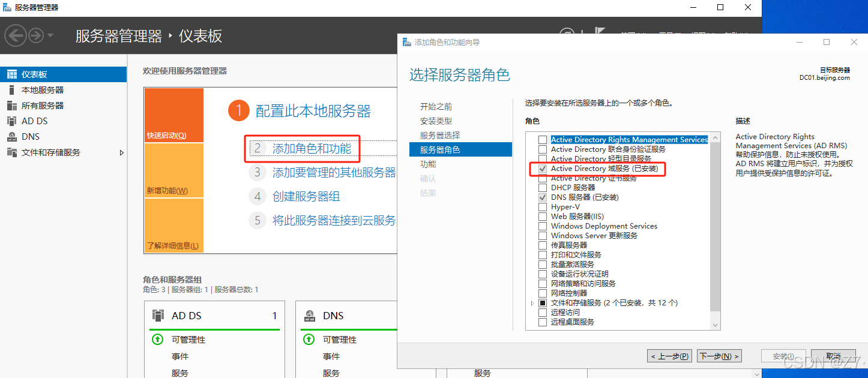
Task: Check Windows Server 更新服务 checkbox
Action: (x=543, y=236)
